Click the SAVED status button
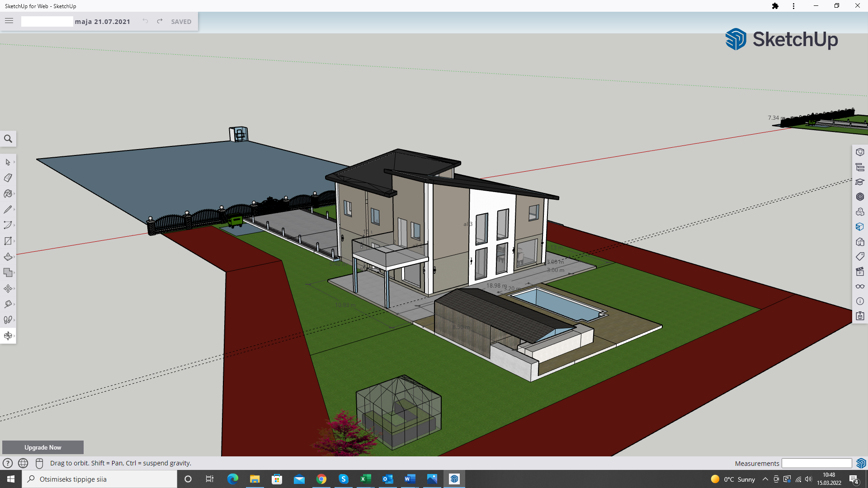 [x=181, y=22]
